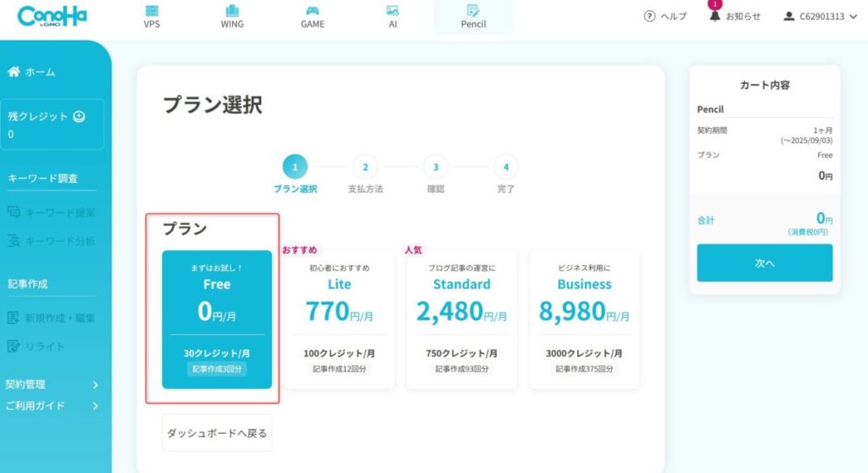The width and height of the screenshot is (868, 473).
Task: Click step 2 支払方法 circle
Action: 365,167
